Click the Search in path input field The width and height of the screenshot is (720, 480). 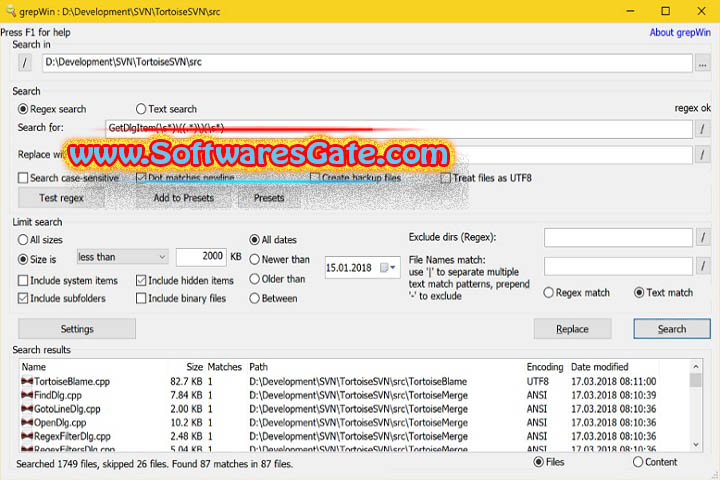click(x=367, y=63)
